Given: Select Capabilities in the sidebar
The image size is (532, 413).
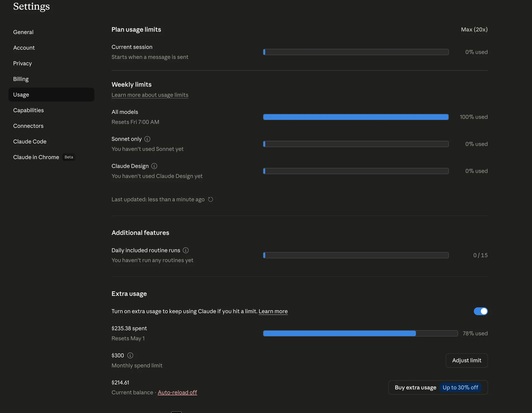Looking at the screenshot, I should tap(28, 110).
